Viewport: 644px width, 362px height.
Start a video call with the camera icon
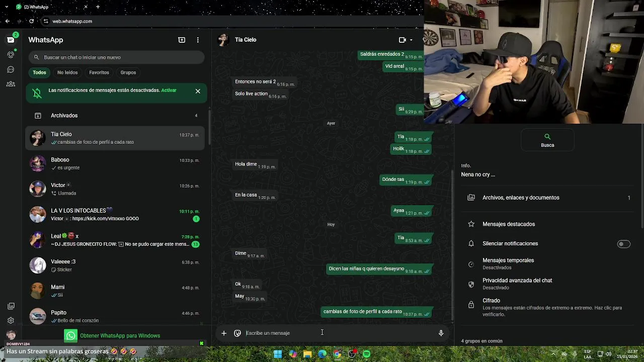coord(403,40)
